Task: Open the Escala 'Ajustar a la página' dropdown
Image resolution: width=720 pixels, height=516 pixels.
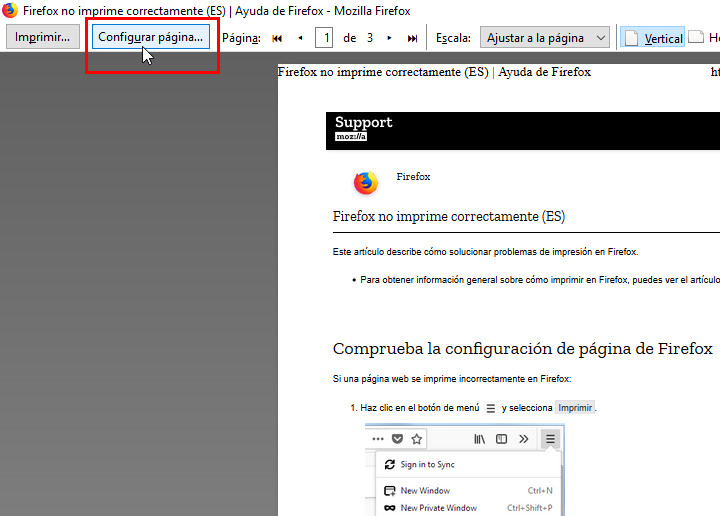Action: tap(545, 38)
